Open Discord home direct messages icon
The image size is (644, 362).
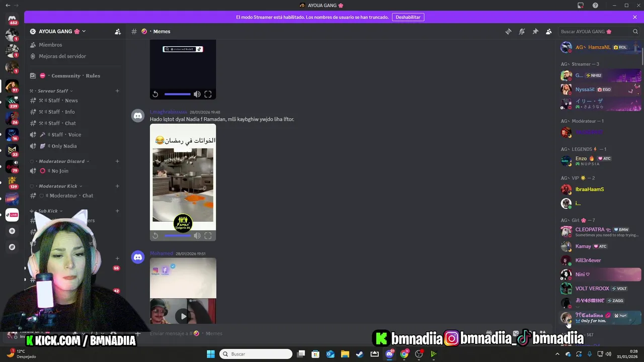click(x=12, y=19)
